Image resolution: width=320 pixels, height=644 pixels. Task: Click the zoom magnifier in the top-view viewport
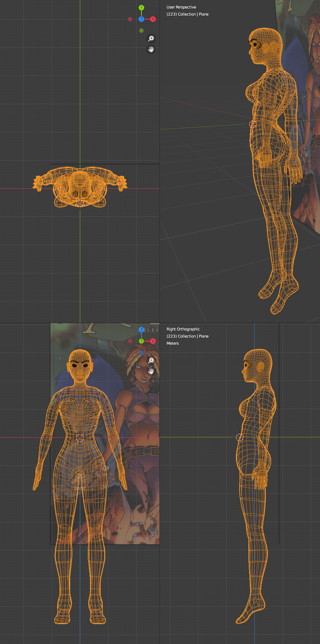151,38
